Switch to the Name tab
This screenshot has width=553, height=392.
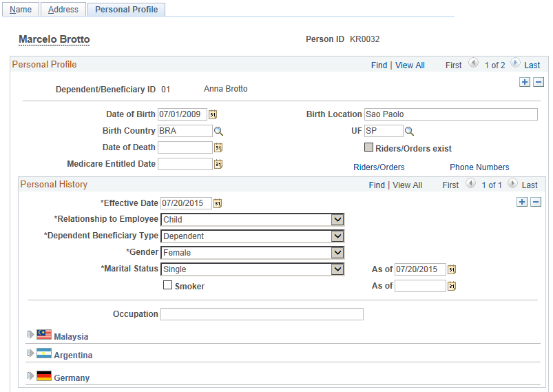point(21,10)
